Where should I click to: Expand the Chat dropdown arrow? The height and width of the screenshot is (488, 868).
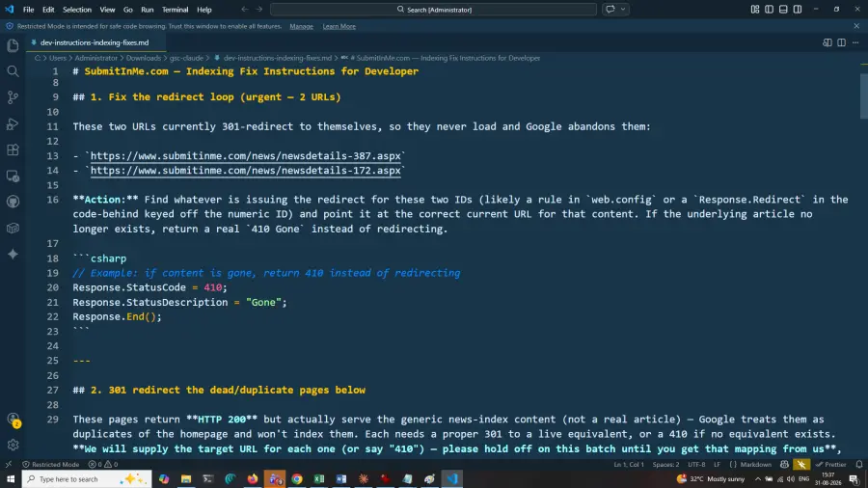click(623, 10)
